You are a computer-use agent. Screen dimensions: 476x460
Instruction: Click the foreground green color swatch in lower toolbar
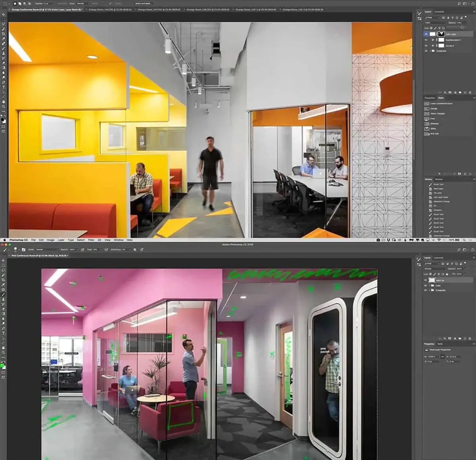(x=2, y=365)
